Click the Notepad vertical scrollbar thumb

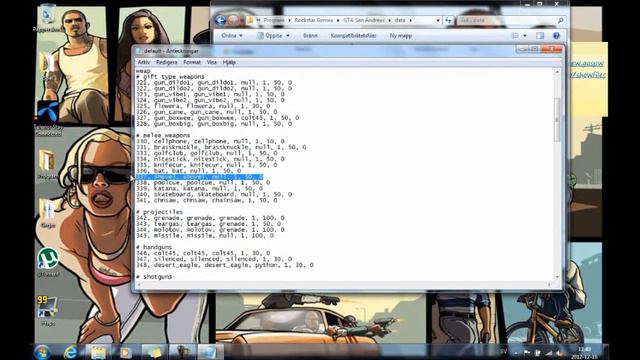(557, 120)
